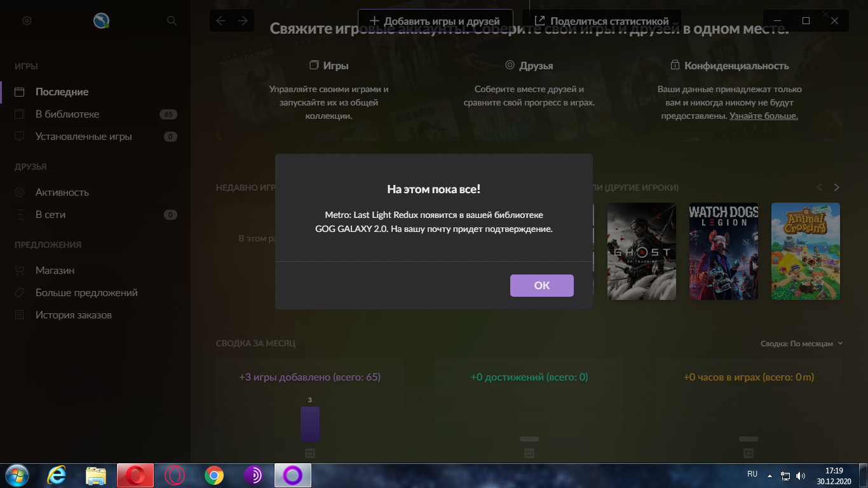Click the Поделиться статистикой button

pyautogui.click(x=601, y=21)
